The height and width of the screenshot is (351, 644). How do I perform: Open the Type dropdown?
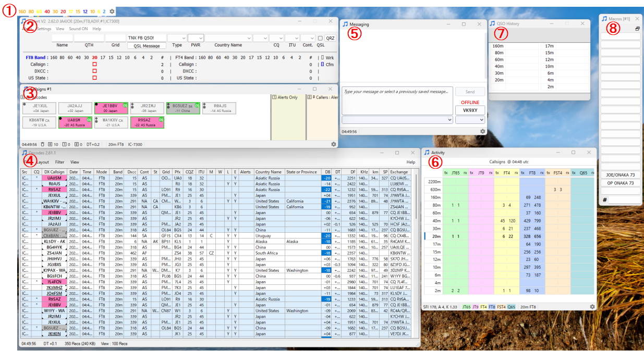point(177,38)
